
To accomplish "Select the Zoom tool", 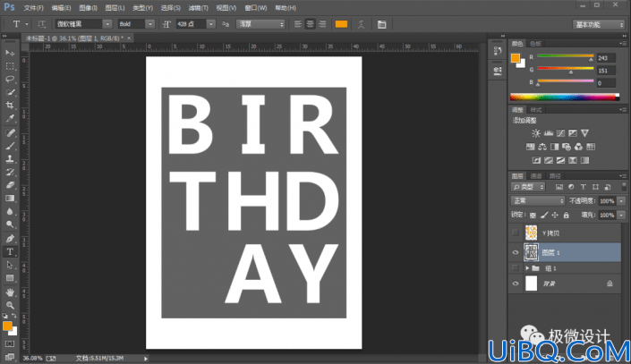I will (10, 305).
